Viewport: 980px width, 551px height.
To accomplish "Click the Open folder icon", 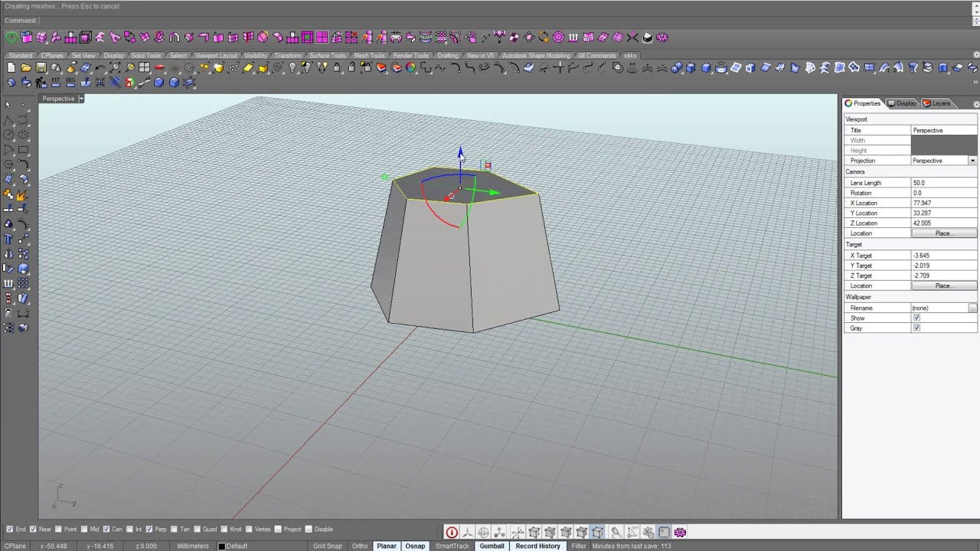I will click(25, 67).
